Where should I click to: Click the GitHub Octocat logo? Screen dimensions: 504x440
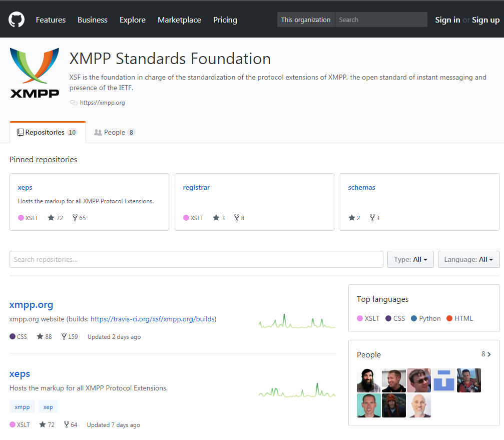tap(17, 20)
